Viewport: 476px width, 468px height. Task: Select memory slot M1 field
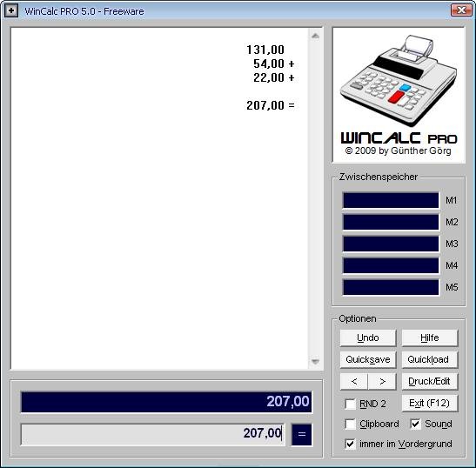tap(391, 200)
